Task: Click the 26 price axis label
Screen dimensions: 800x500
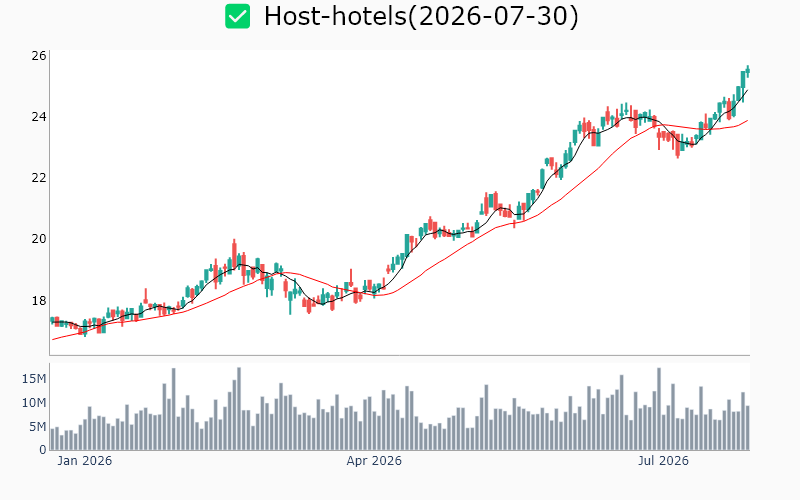Action: pos(39,56)
